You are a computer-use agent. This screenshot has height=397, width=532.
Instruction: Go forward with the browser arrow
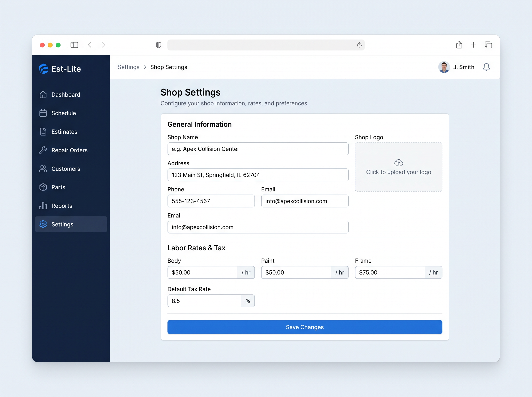coord(103,45)
